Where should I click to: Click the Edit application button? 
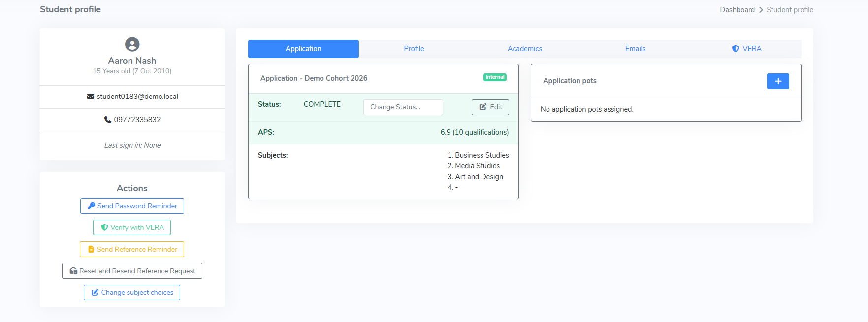tap(490, 107)
